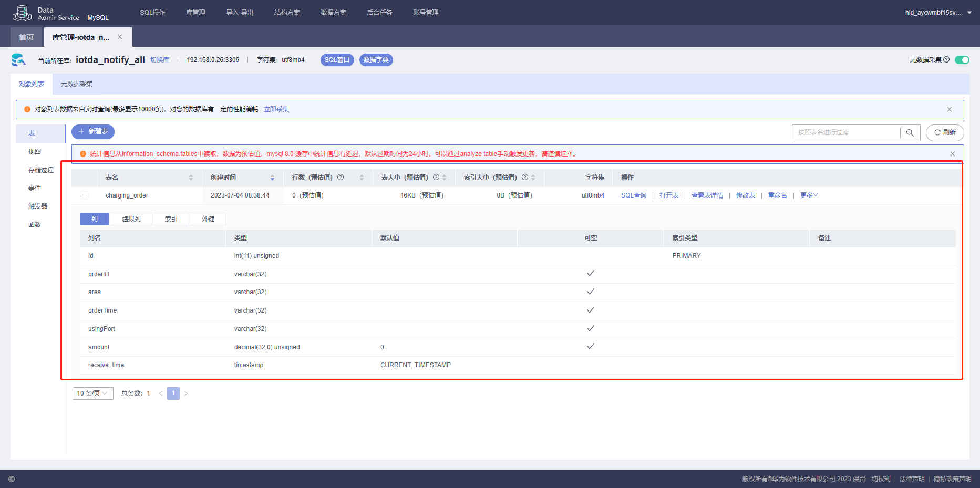Click the search magnifier icon in table filter
The width and height of the screenshot is (980, 488).
(x=910, y=133)
